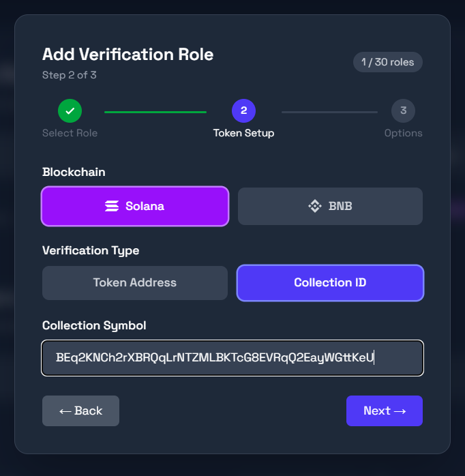Choose Collection ID verification type
This screenshot has width=465, height=476.
330,282
